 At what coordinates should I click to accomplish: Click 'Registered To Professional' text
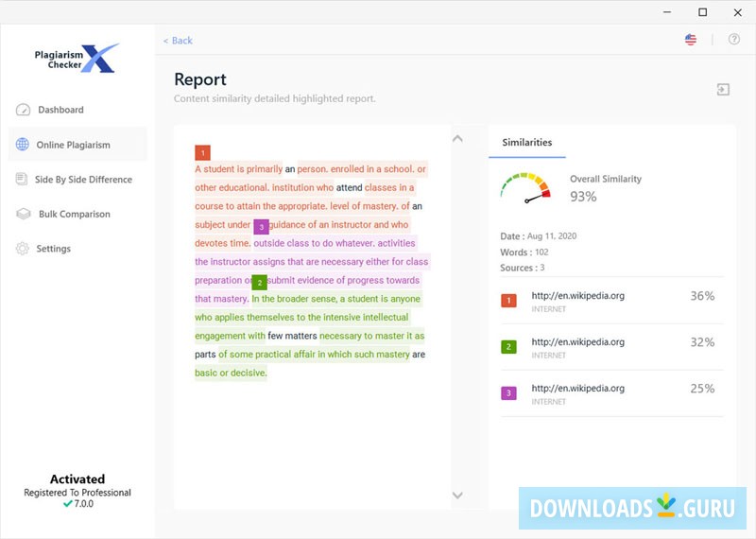point(77,493)
